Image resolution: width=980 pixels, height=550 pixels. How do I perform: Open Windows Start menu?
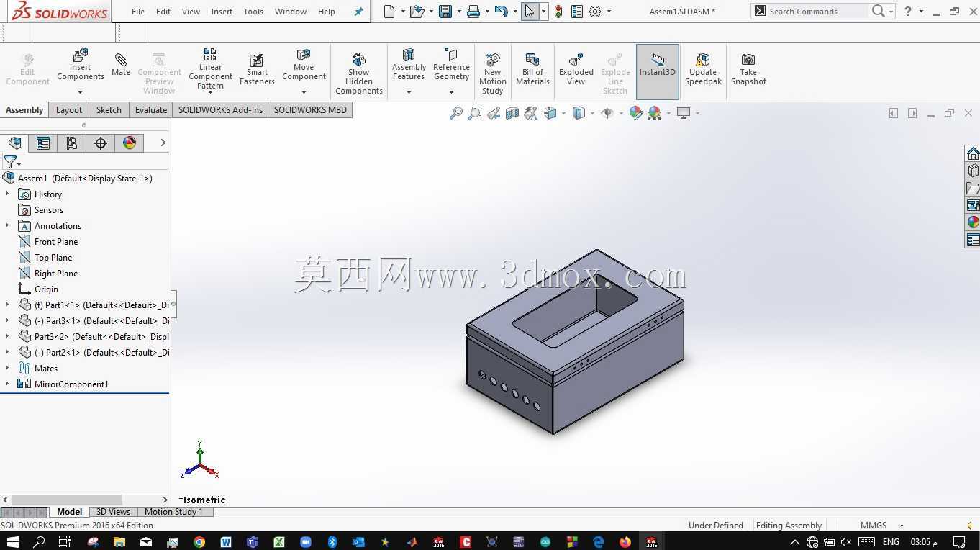coord(14,541)
